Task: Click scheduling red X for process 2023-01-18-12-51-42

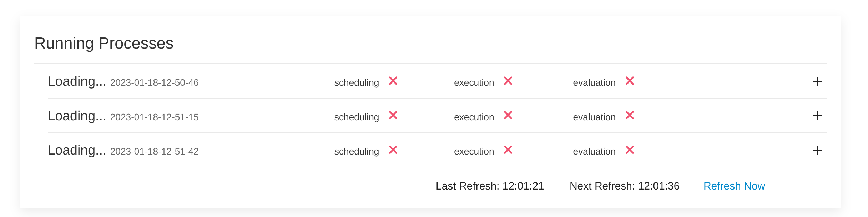Action: pos(393,150)
